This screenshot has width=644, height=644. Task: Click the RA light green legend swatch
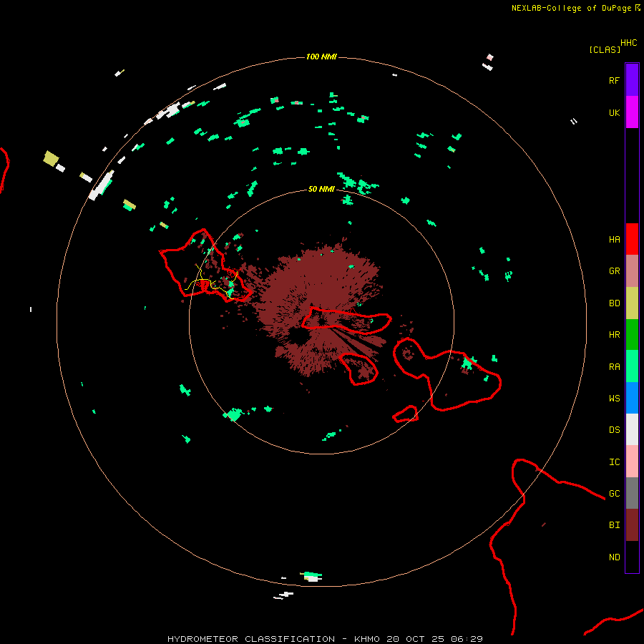click(x=632, y=366)
